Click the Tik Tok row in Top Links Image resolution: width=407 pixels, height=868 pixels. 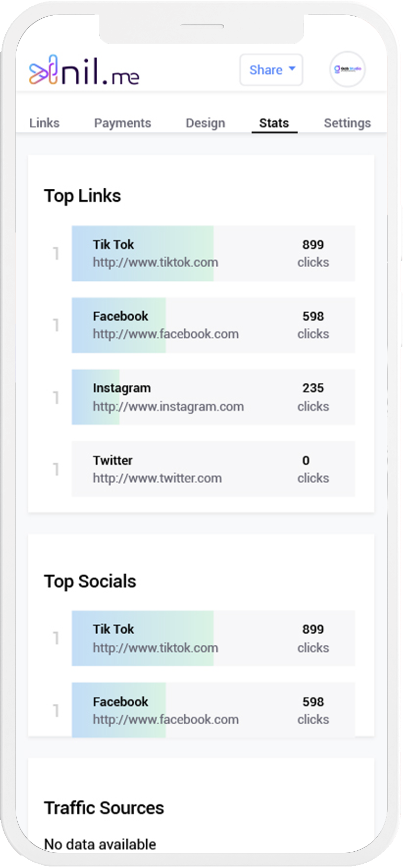213,254
